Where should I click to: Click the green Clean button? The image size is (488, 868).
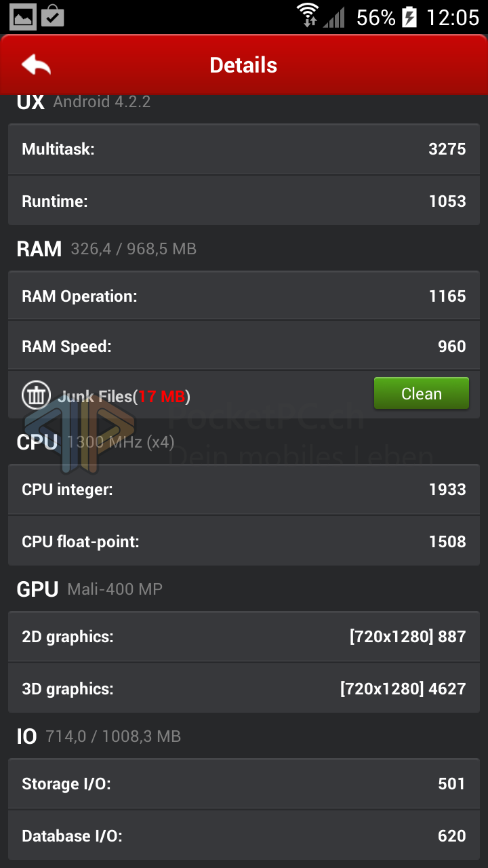point(421,394)
